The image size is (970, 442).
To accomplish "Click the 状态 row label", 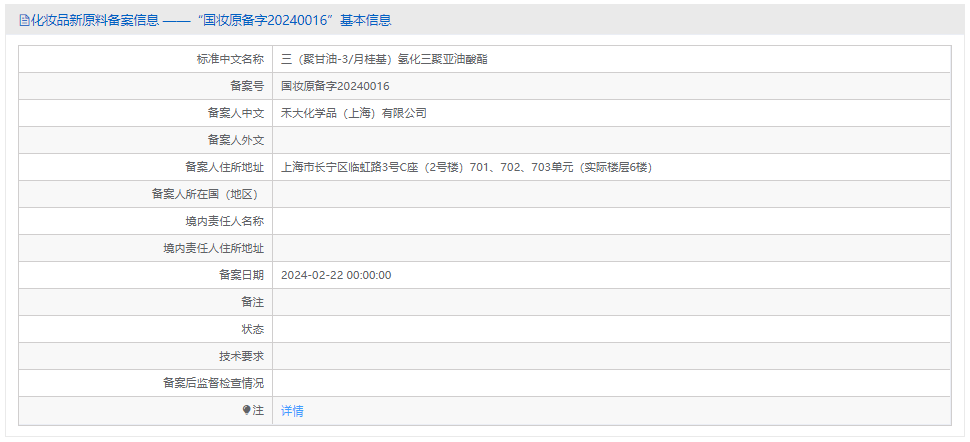I will click(252, 329).
